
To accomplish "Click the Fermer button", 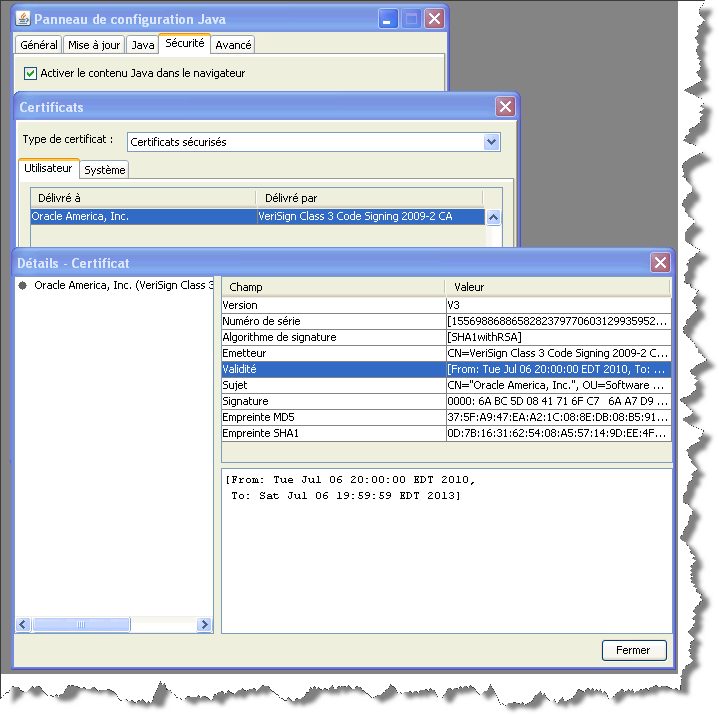I will (x=634, y=650).
